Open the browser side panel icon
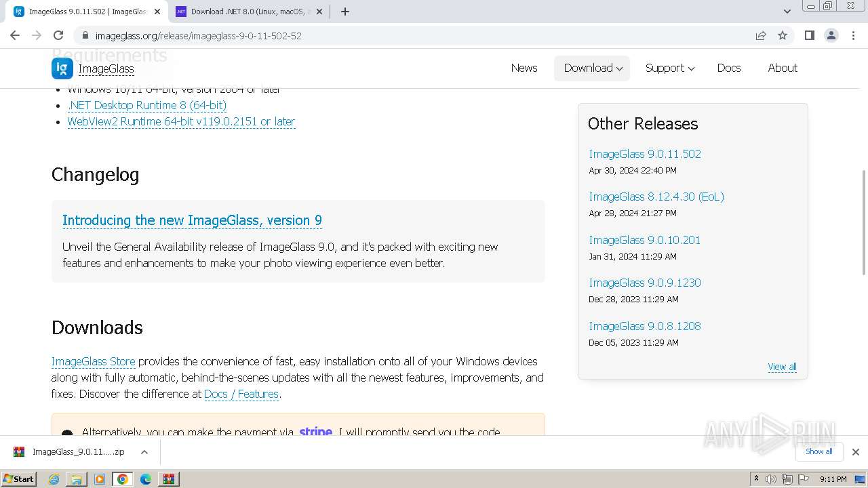 click(x=809, y=35)
